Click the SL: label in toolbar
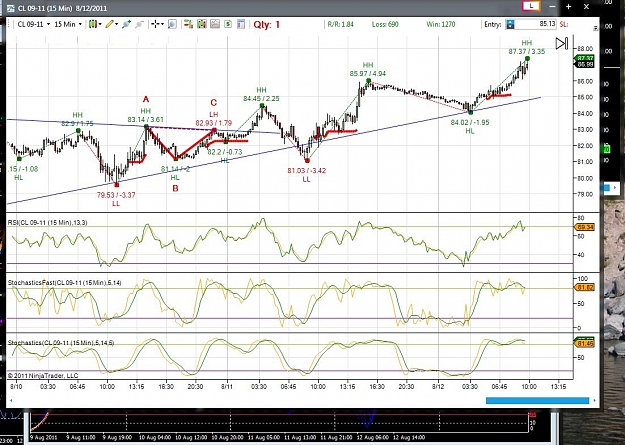625x445 pixels. (563, 24)
